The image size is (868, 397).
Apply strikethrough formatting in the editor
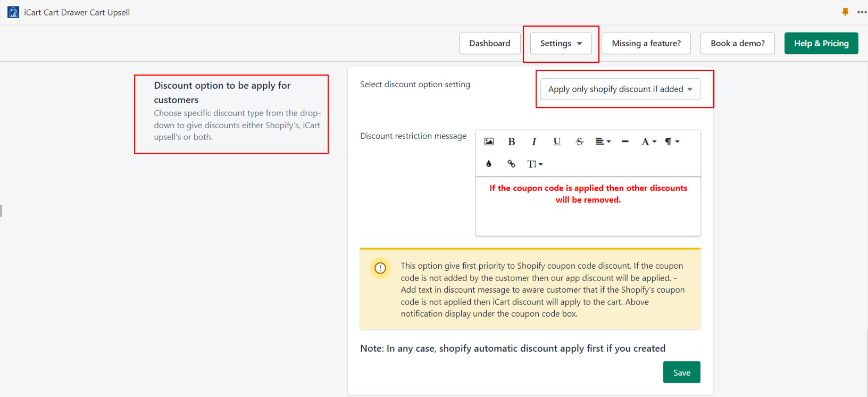click(580, 142)
